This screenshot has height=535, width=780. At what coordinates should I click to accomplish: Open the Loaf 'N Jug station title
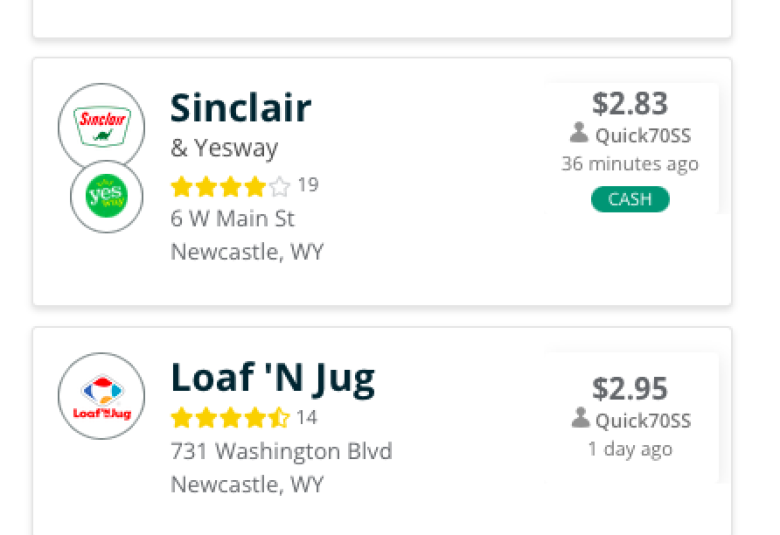point(273,379)
